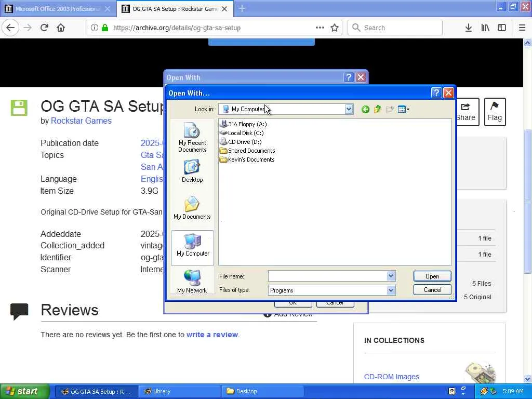Go to Firefox home page

(61, 28)
